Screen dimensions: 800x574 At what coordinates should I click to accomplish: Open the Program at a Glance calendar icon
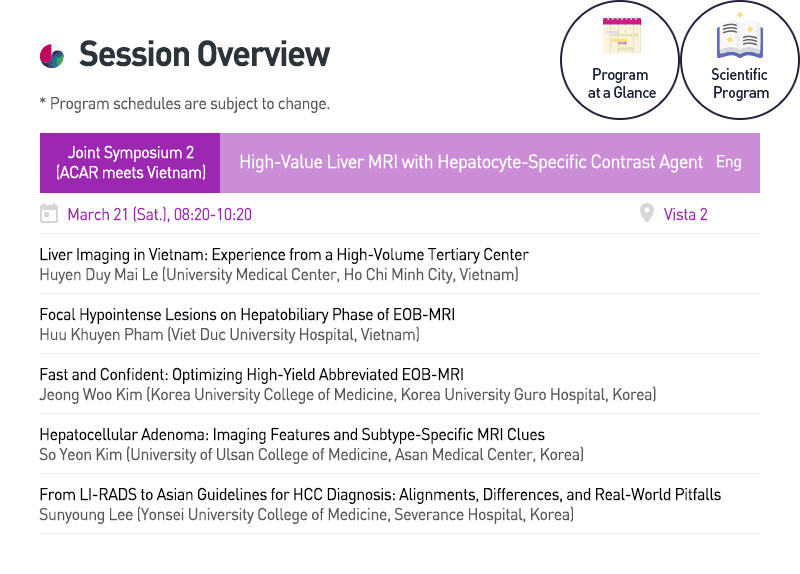point(620,37)
